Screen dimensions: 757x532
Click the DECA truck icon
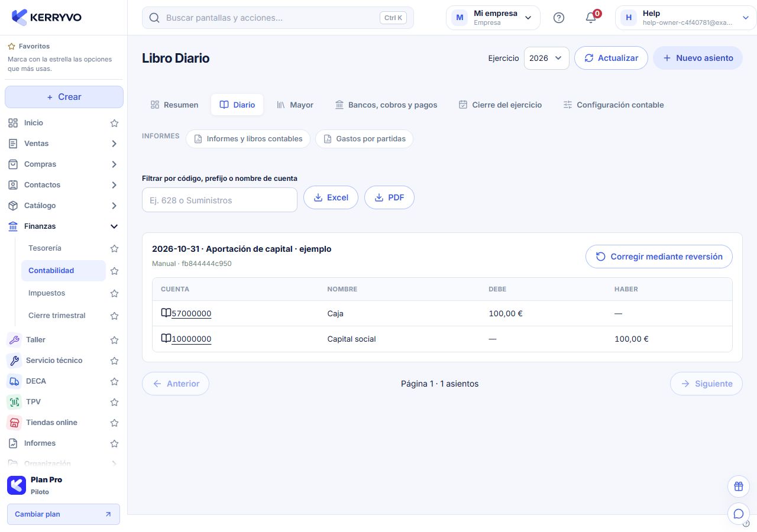[14, 381]
